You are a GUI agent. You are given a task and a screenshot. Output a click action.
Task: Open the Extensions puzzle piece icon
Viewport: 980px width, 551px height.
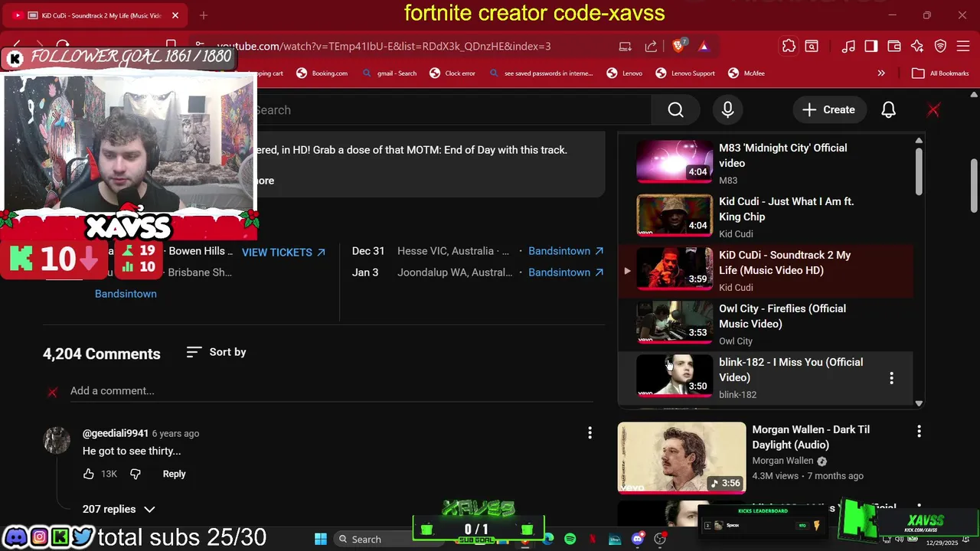click(x=789, y=46)
